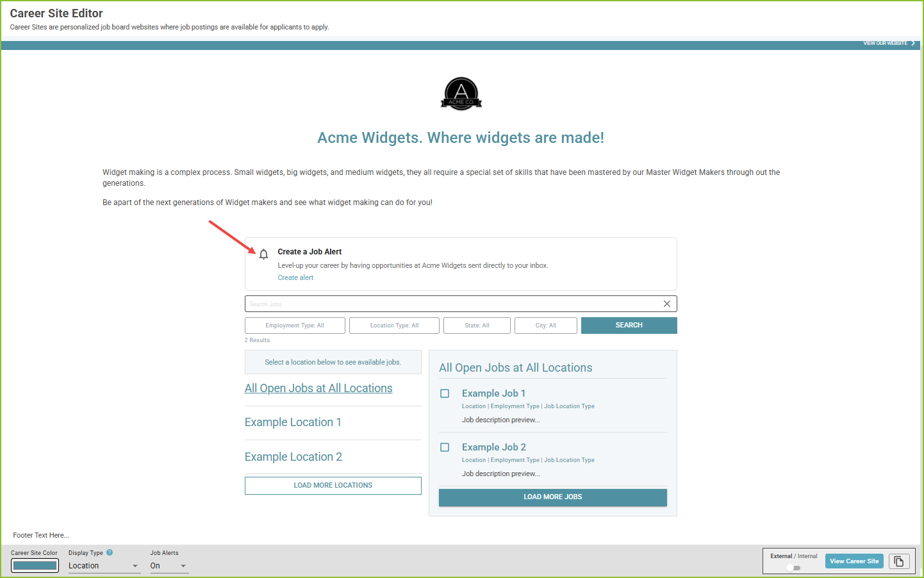Click the Footer Text Here field
The width and height of the screenshot is (924, 578).
(x=41, y=535)
